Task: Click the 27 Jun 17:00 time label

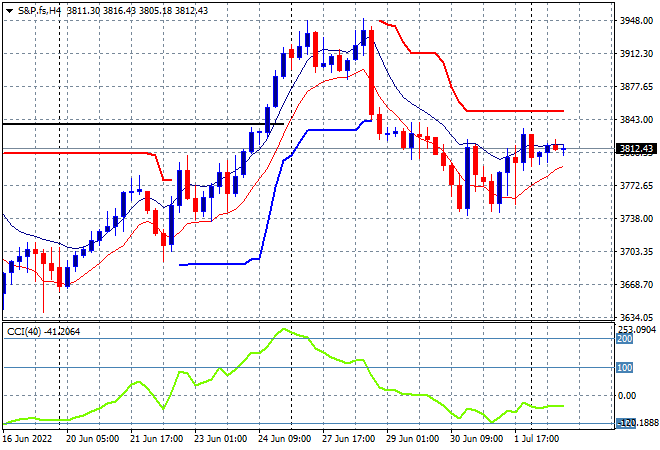Action: coord(349,439)
